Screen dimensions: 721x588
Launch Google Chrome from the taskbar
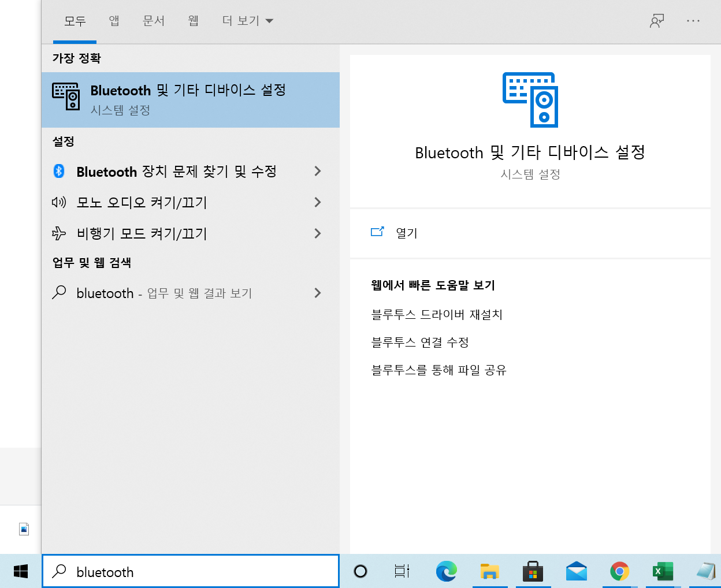pyautogui.click(x=620, y=571)
